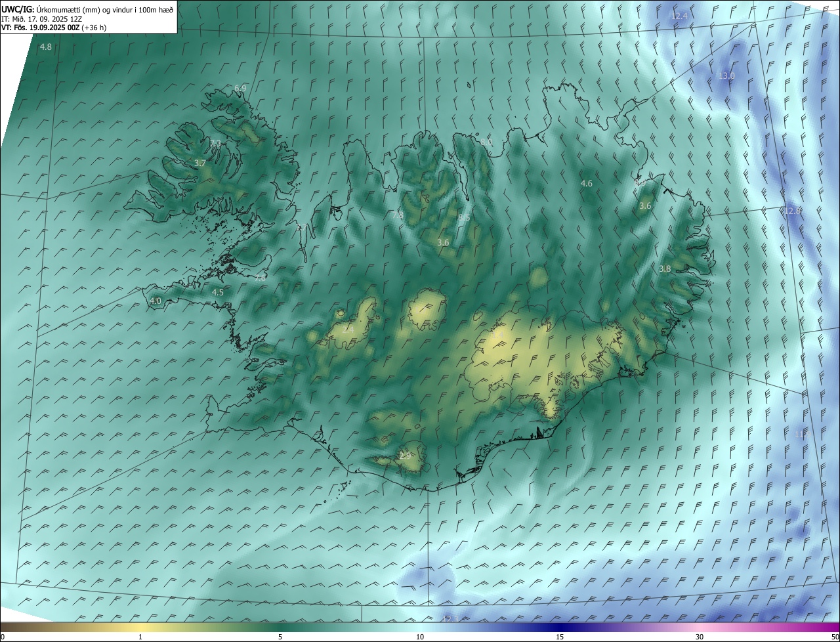Viewport: 840px width, 642px height.
Task: Click the '1' tick on the color scale
Action: 140,637
